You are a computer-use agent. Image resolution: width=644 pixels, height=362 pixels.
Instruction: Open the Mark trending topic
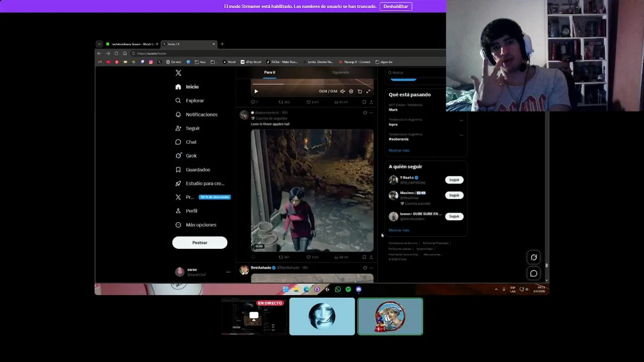pyautogui.click(x=393, y=110)
